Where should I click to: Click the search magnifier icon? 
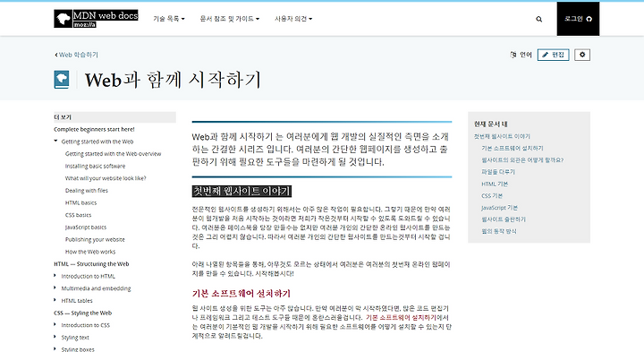coord(538,19)
